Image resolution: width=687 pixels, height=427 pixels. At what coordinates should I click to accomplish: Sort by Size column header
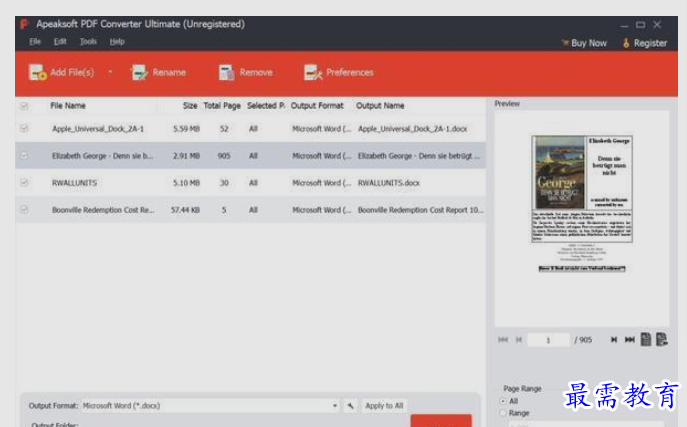(190, 106)
